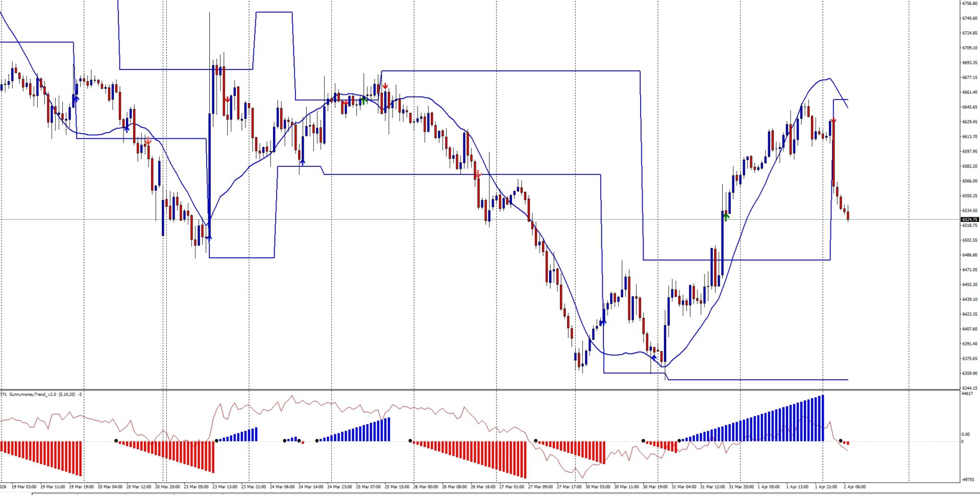The image size is (980, 495).
Task: Click the black signal dot near 31 Mar 04:00
Action: [x=679, y=440]
